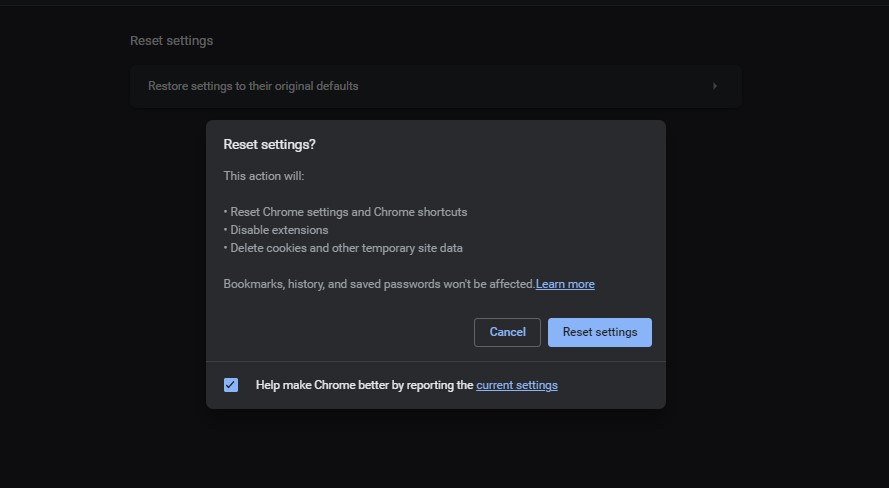
Task: Click the divider line above the reporting checkbox
Action: [x=435, y=361]
